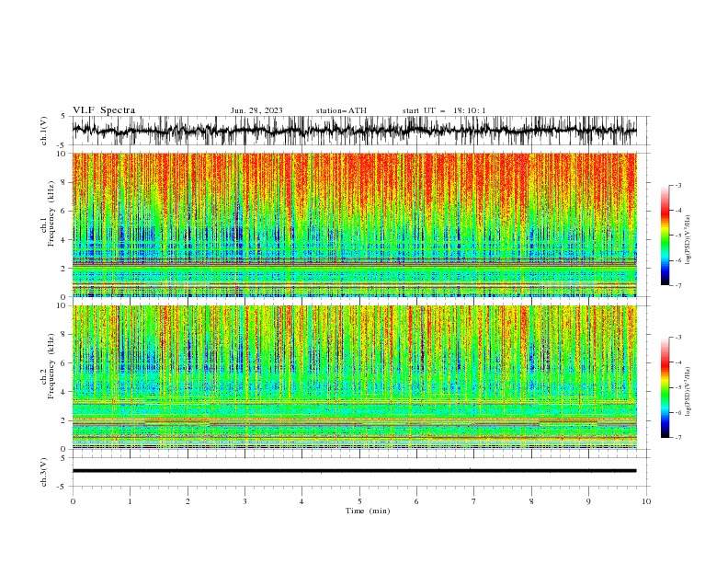Click the ch.1 voltage waveform trace

coord(354,131)
